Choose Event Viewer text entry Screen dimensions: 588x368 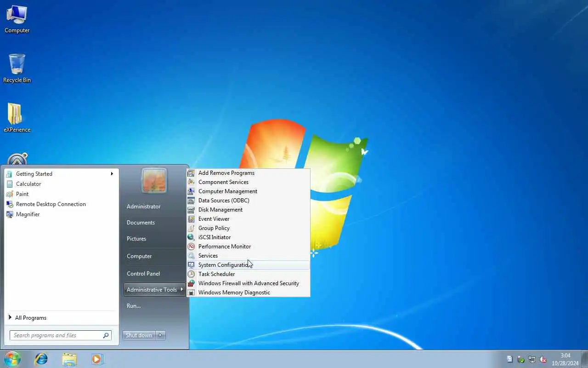point(214,219)
